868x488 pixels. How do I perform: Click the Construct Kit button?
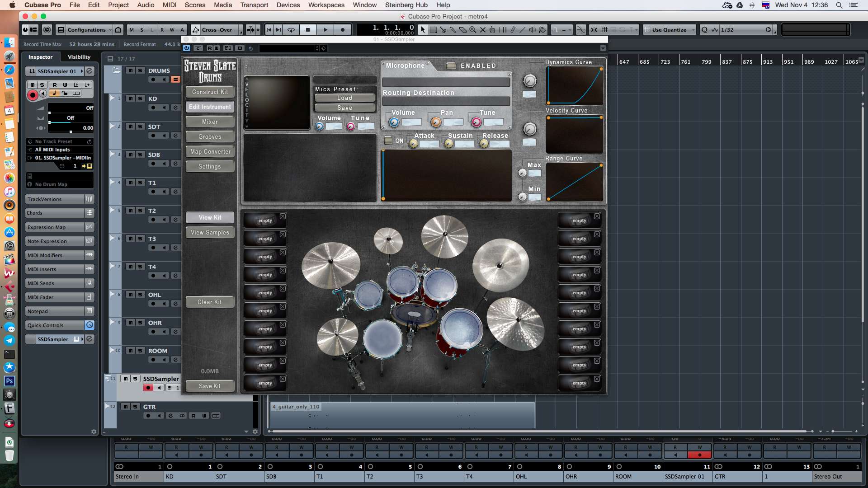tap(210, 92)
